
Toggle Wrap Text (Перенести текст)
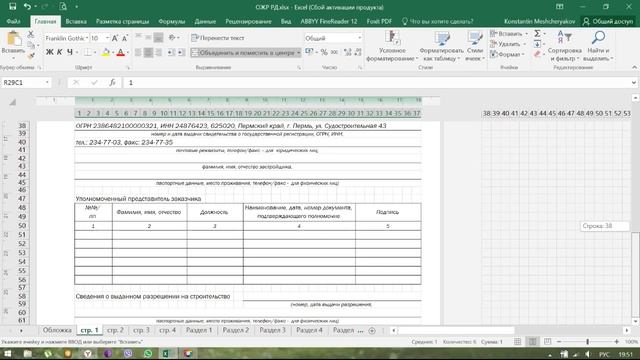(x=218, y=38)
